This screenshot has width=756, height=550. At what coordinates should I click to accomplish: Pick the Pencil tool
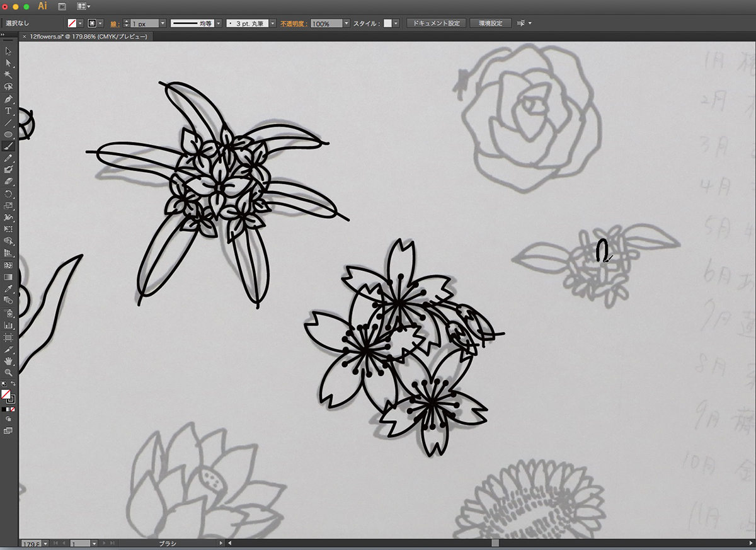click(x=8, y=158)
